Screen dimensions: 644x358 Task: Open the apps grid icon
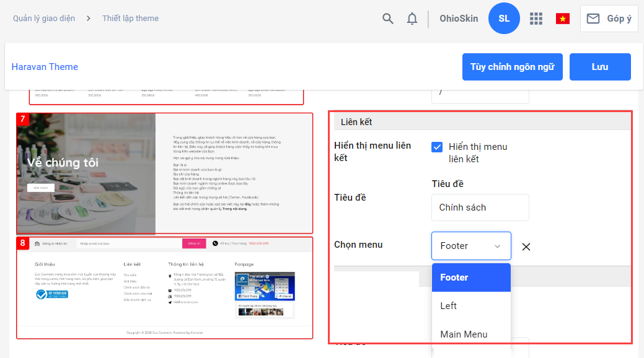pyautogui.click(x=536, y=19)
